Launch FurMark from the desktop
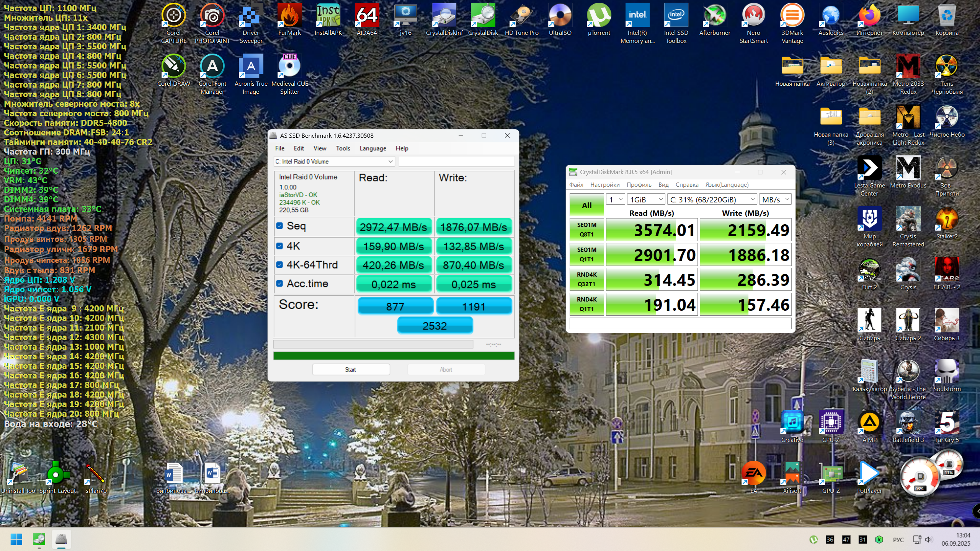The height and width of the screenshot is (551, 980). (x=289, y=16)
